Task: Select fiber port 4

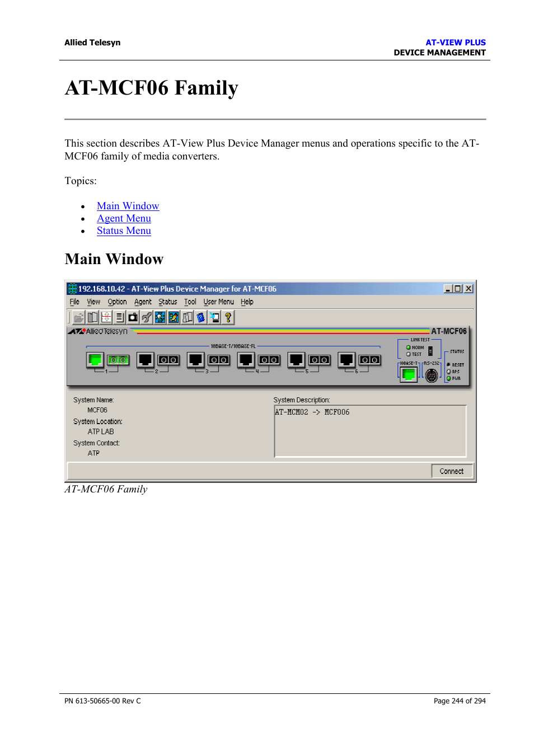Action: click(269, 360)
